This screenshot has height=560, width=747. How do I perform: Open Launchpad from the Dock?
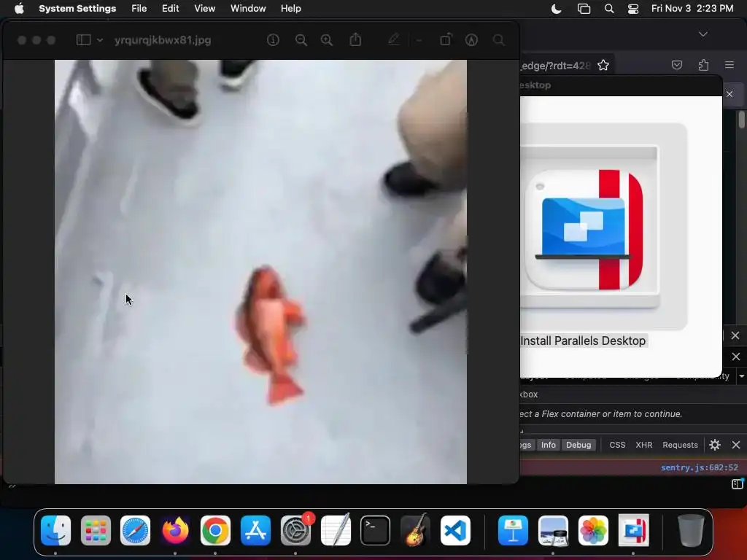(96, 531)
